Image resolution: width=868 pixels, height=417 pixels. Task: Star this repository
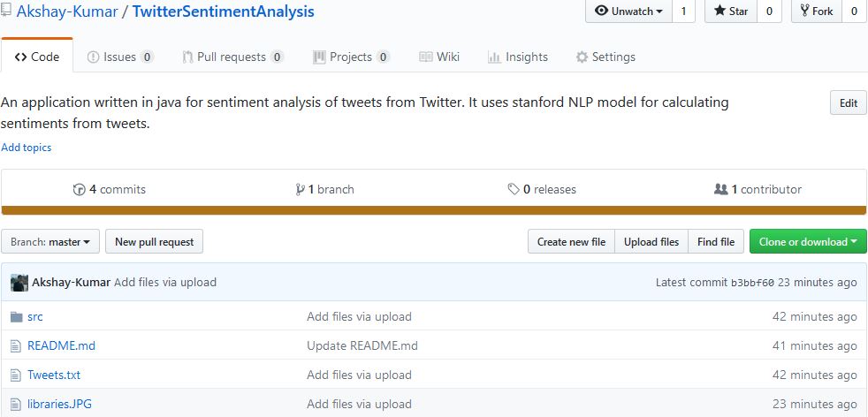point(731,11)
